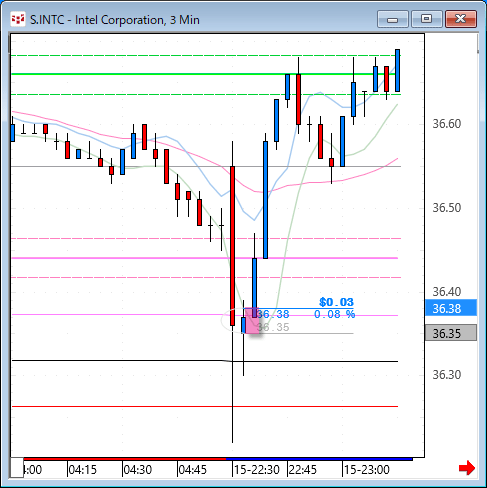Click the red scroll-forward arrow
The image size is (487, 488).
click(x=467, y=468)
